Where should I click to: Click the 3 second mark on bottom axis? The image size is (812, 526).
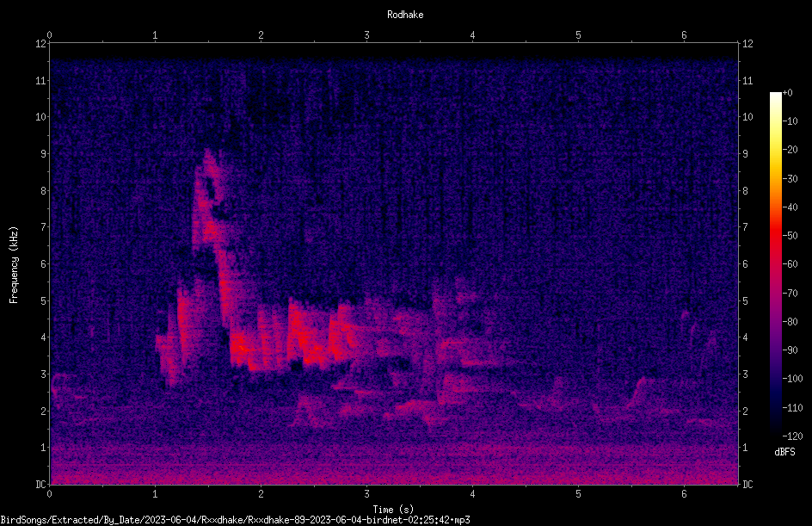366,494
